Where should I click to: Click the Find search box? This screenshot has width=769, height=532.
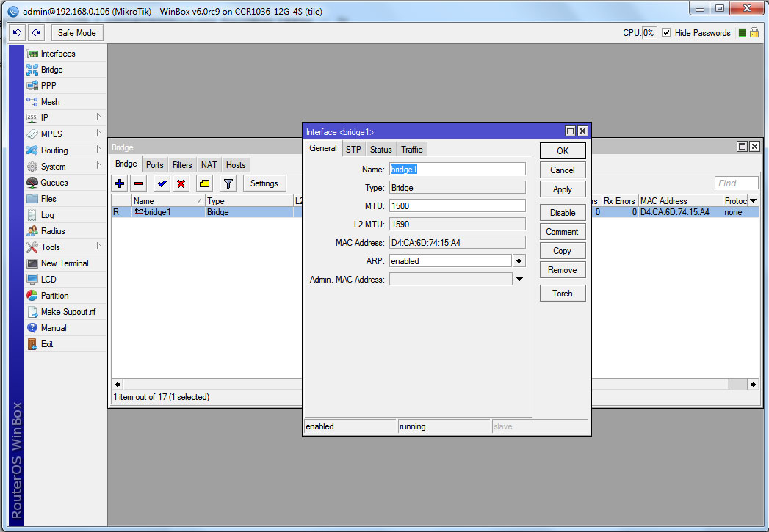pos(736,183)
